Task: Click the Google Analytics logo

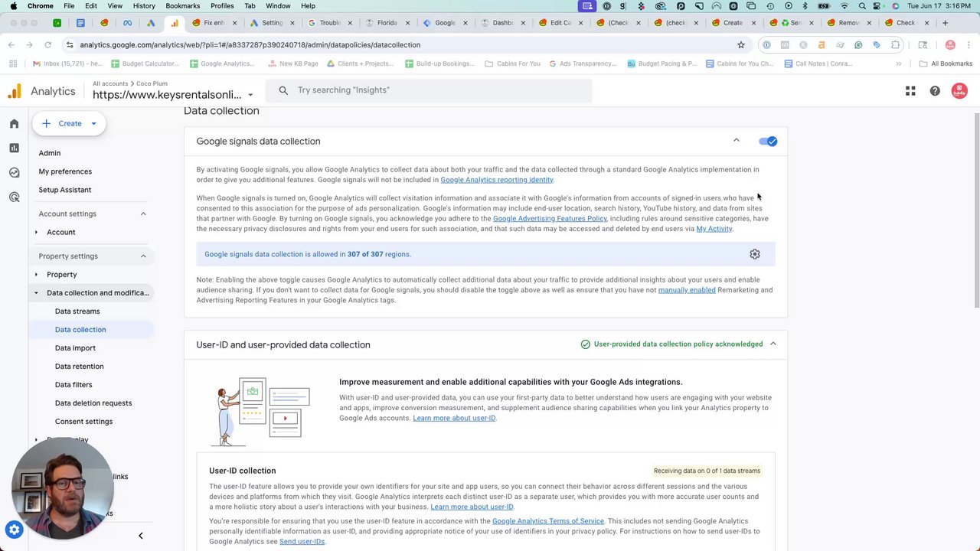Action: click(15, 92)
